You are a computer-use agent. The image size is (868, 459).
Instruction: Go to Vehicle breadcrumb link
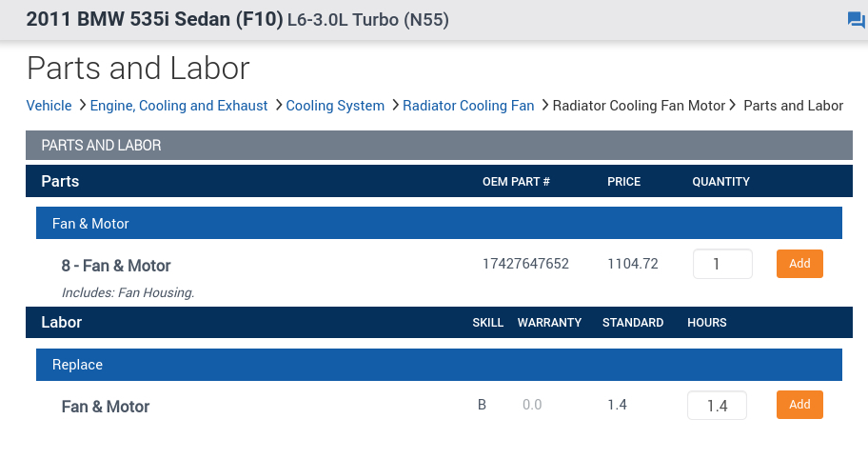click(x=49, y=106)
